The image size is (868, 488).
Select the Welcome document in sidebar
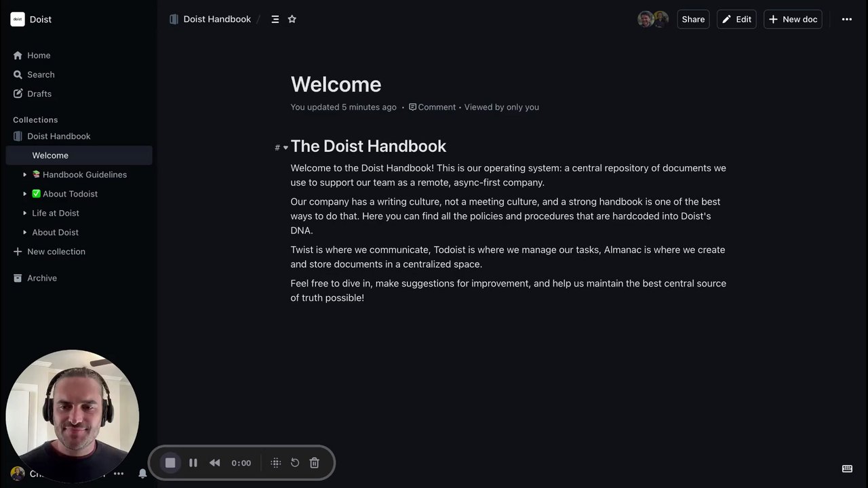coord(79,155)
